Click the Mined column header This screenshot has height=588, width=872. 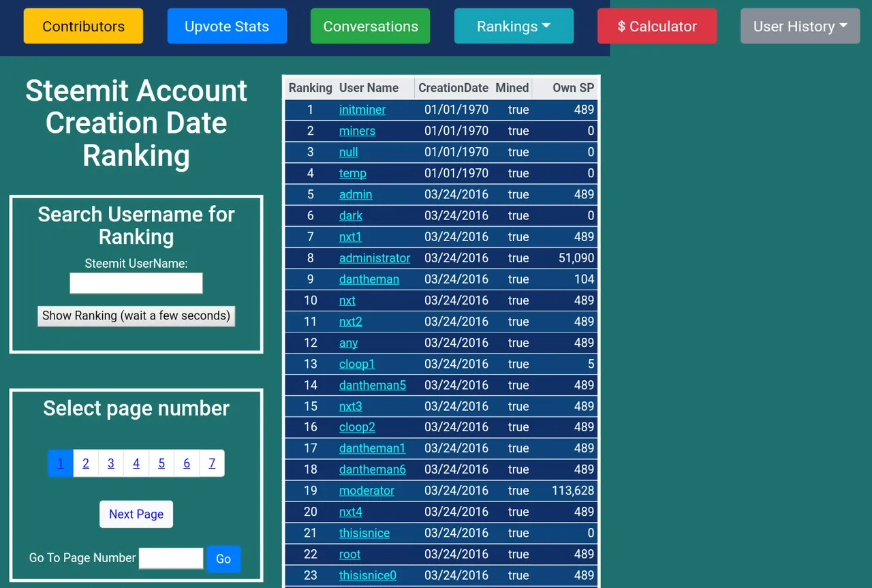[512, 88]
